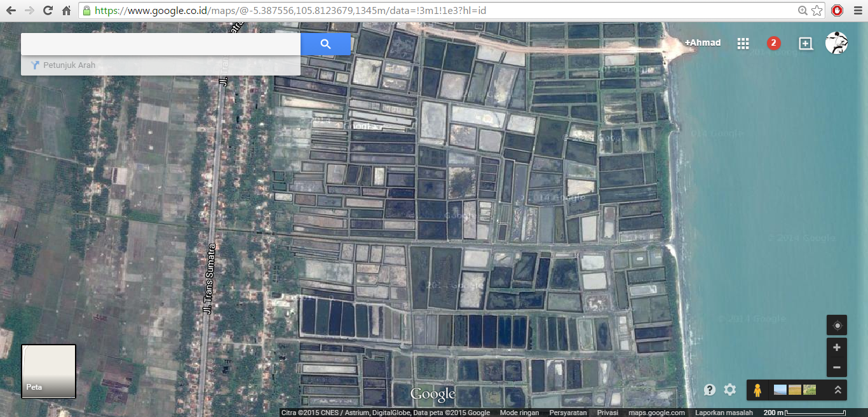Viewport: 868px width, 417px height.
Task: Zoom out of the map
Action: tap(837, 367)
